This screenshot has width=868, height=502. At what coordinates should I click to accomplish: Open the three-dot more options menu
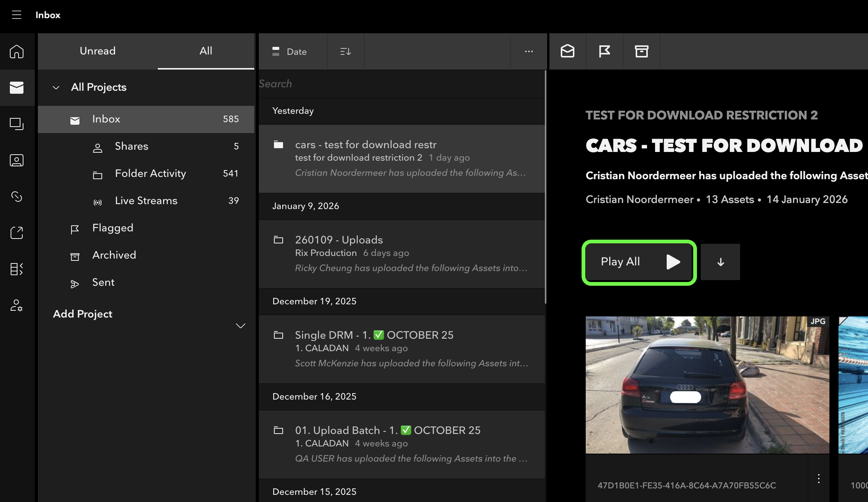529,51
